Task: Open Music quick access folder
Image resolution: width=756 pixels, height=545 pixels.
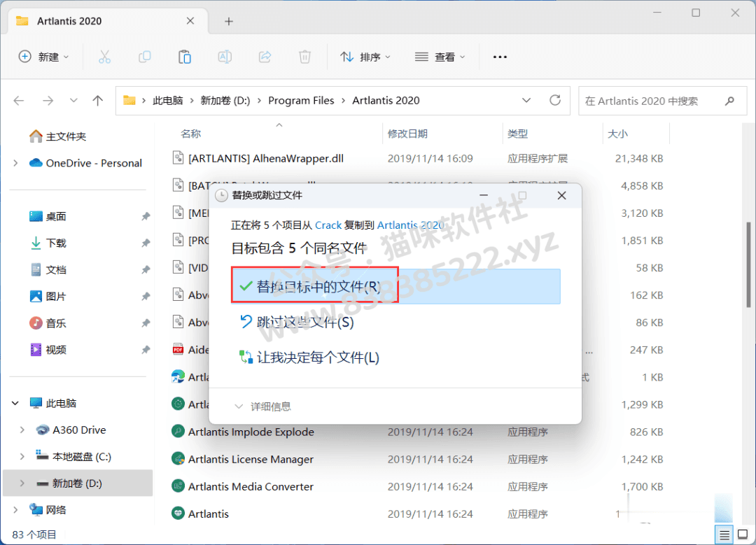Action: click(48, 323)
